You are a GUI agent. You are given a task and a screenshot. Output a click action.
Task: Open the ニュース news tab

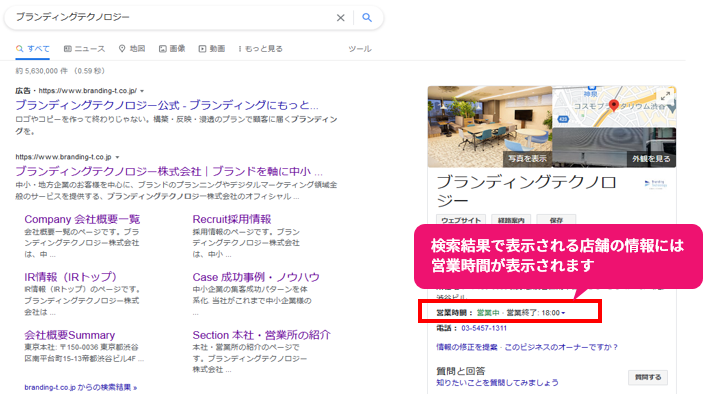(x=84, y=49)
